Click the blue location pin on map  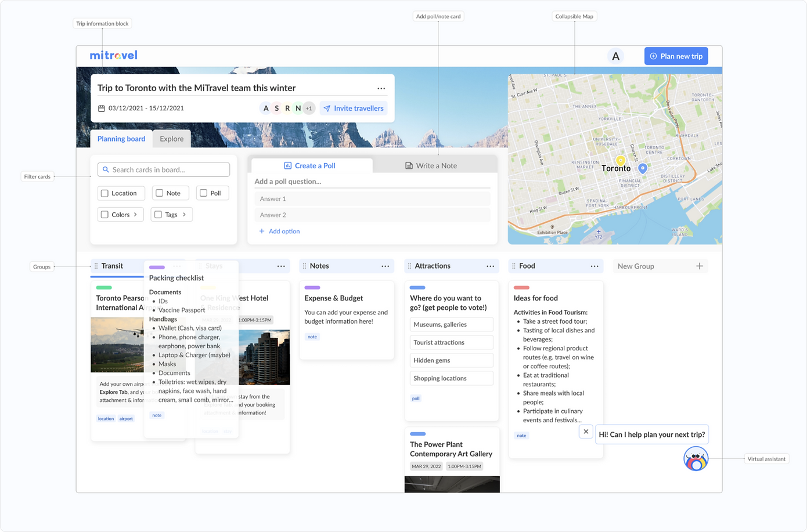click(642, 168)
